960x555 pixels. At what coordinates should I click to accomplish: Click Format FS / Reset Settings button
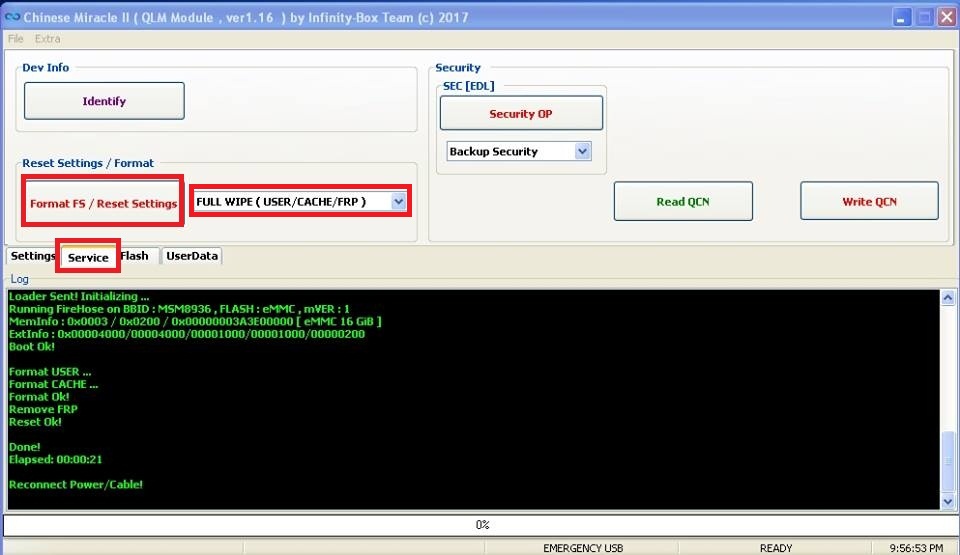click(103, 203)
